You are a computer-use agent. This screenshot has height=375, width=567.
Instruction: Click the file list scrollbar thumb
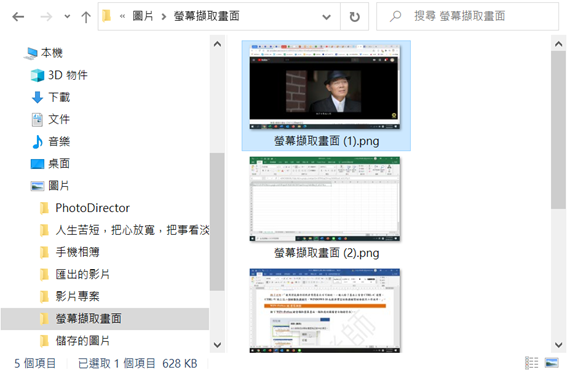pos(559,130)
